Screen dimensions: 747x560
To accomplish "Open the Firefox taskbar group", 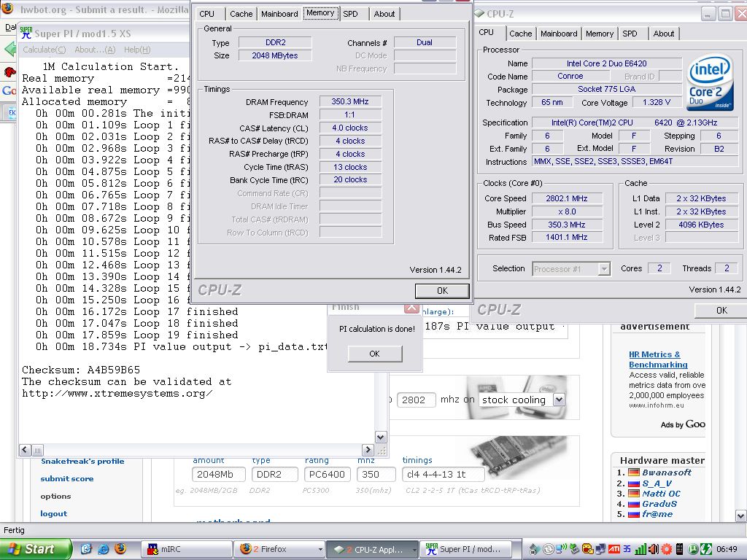I will (280, 549).
